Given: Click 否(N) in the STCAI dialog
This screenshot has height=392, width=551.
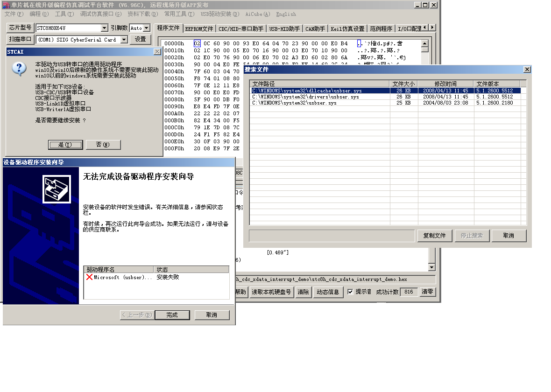Looking at the screenshot, I should [x=103, y=145].
